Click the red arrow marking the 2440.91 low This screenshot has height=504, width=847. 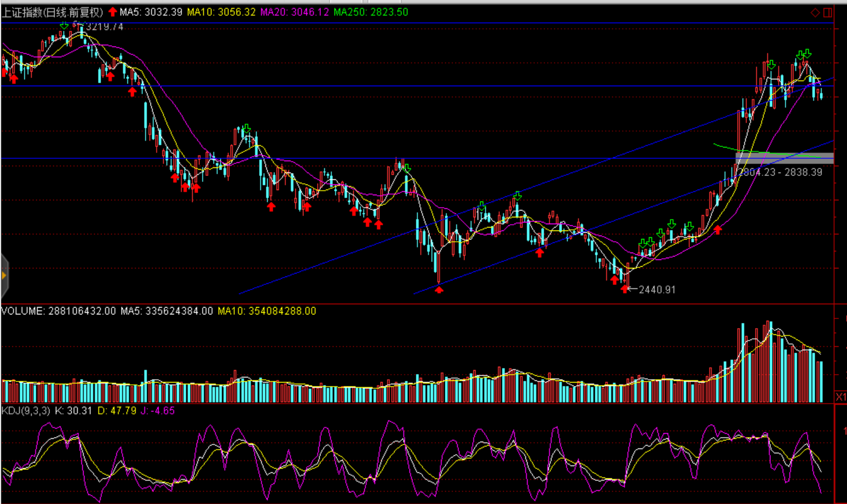click(625, 289)
